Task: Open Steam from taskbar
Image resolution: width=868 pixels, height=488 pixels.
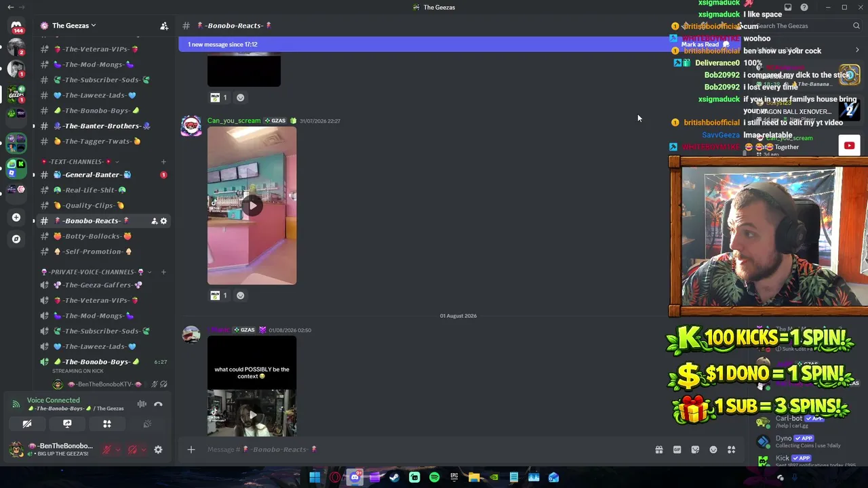Action: [x=395, y=477]
